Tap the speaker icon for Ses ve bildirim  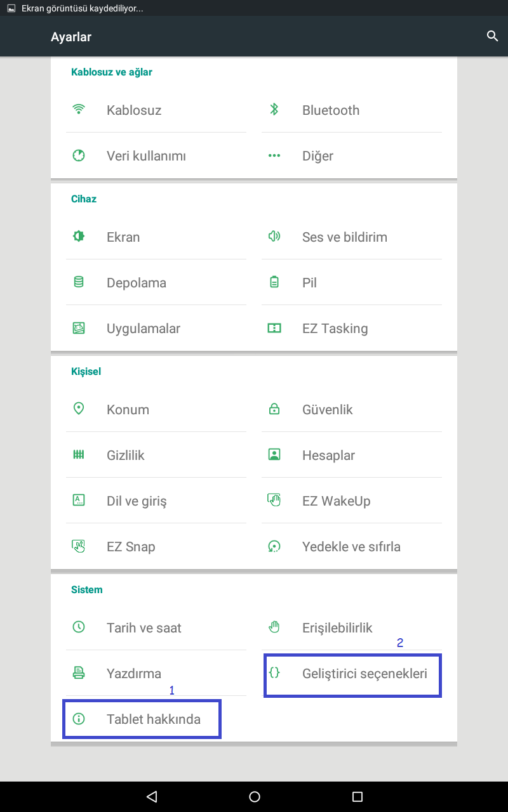tap(274, 237)
